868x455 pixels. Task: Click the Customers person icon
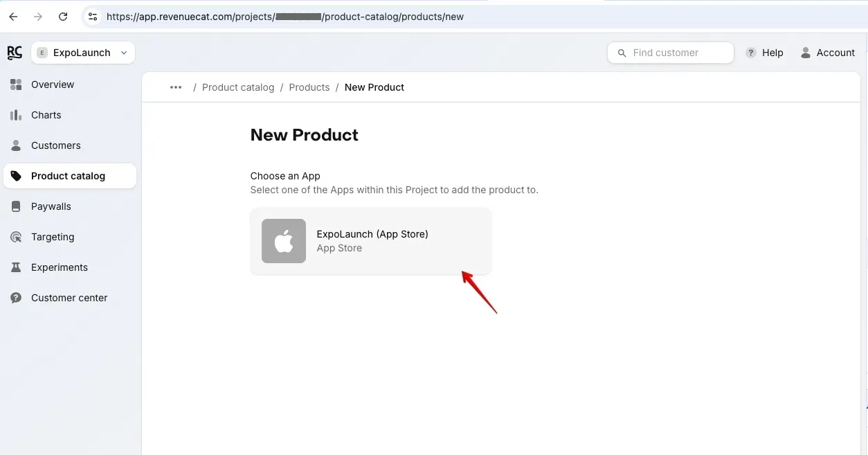click(x=16, y=145)
